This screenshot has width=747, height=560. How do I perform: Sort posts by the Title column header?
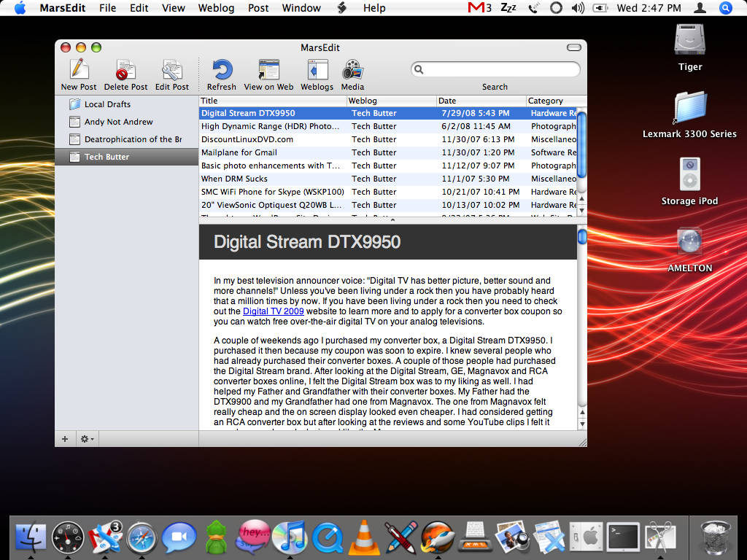click(x=273, y=101)
